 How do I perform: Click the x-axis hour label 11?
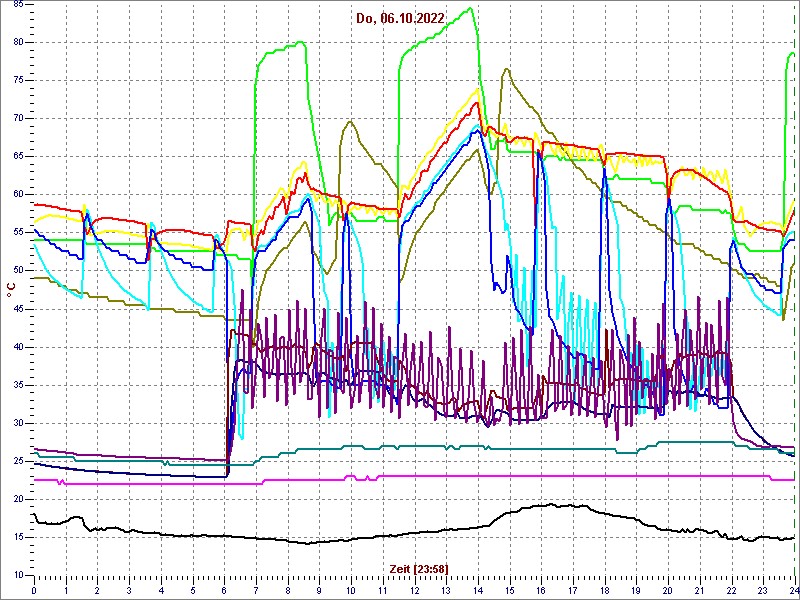(x=383, y=590)
